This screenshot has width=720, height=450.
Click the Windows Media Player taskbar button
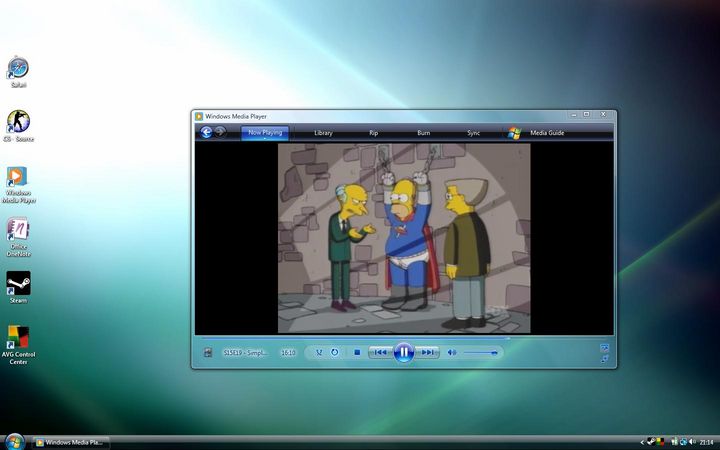pyautogui.click(x=71, y=442)
